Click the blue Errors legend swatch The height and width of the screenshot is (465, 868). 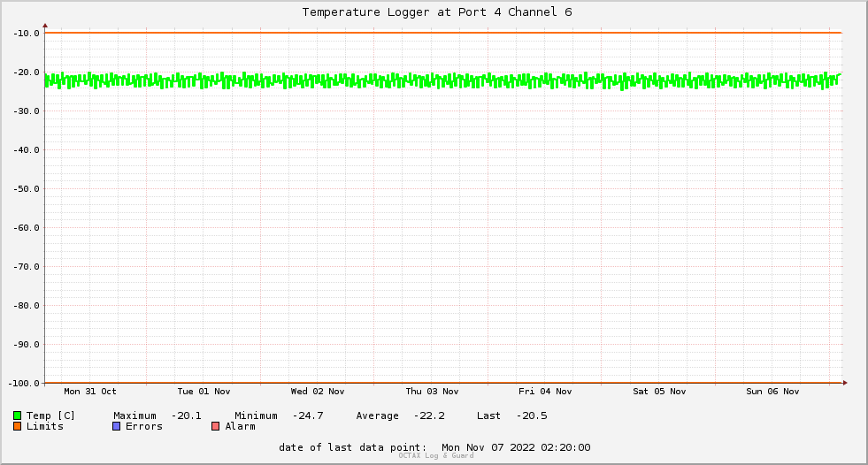(116, 426)
